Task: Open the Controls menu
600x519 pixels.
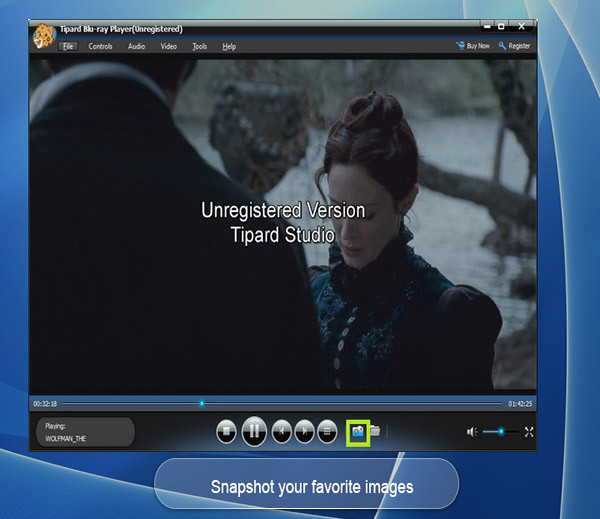Action: pyautogui.click(x=100, y=46)
